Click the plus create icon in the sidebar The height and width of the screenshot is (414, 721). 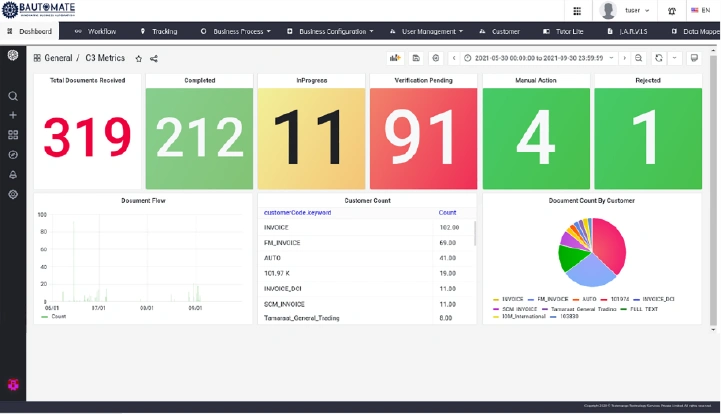pos(13,115)
